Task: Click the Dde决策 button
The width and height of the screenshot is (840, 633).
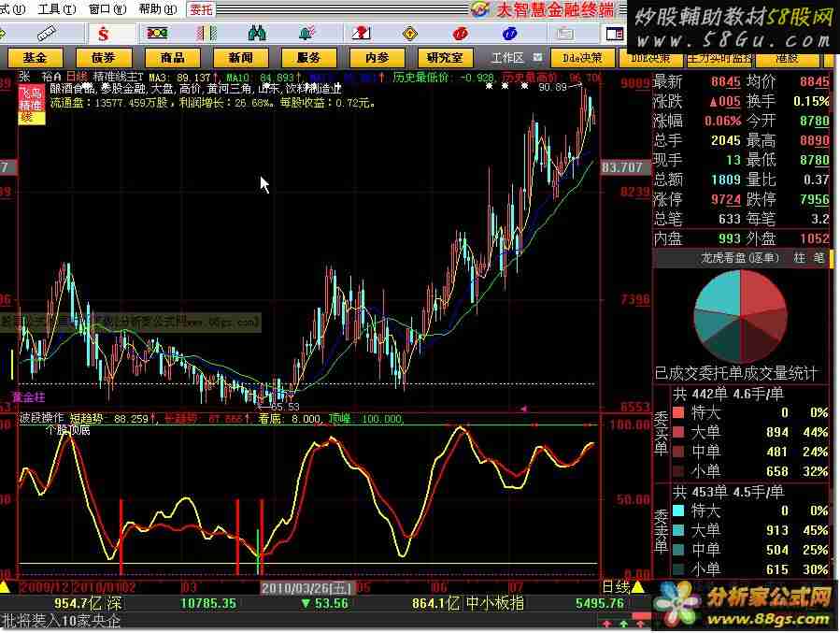Action: click(582, 57)
